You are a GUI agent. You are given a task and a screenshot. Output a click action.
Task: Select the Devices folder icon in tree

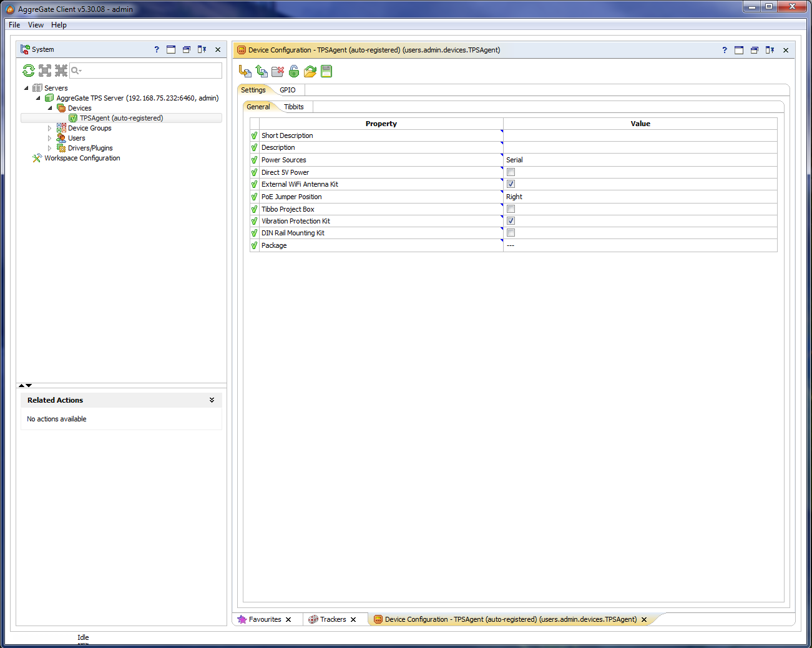(x=61, y=108)
